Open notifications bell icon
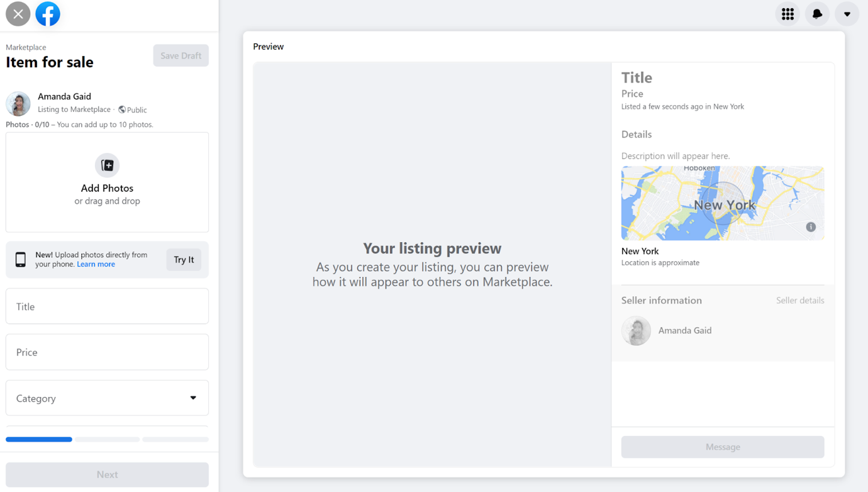 click(x=817, y=14)
